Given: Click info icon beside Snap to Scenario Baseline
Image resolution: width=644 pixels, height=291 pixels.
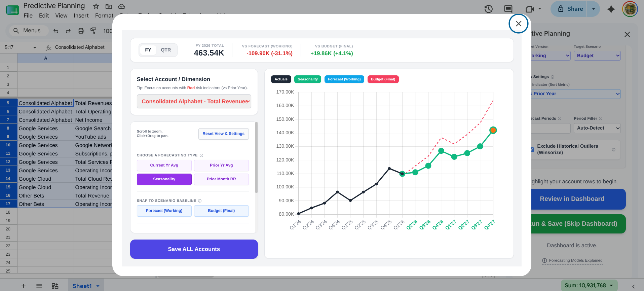Looking at the screenshot, I should [x=200, y=201].
